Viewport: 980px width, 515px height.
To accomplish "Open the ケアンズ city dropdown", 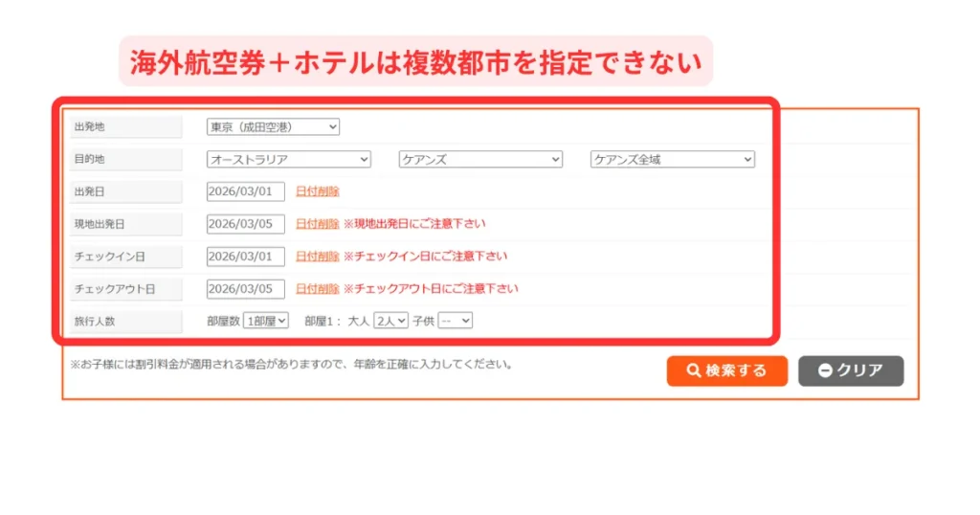I will coord(479,160).
